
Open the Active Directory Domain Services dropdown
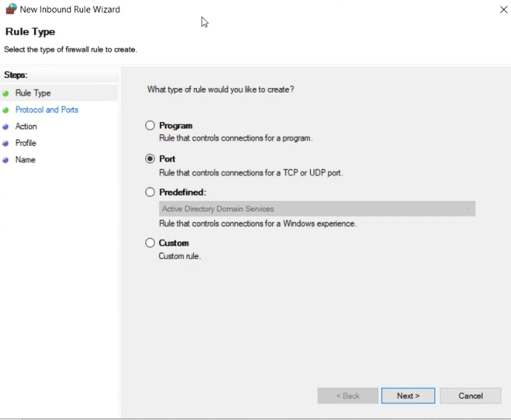pyautogui.click(x=317, y=209)
